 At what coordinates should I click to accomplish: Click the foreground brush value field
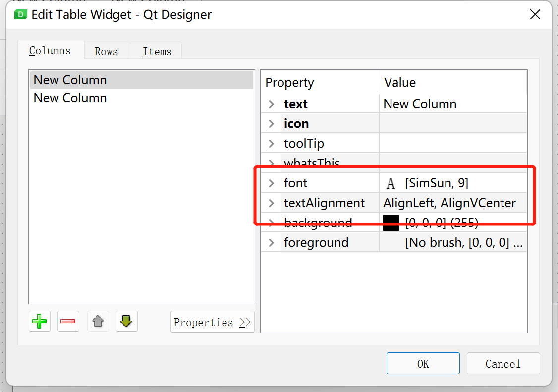pyautogui.click(x=453, y=242)
